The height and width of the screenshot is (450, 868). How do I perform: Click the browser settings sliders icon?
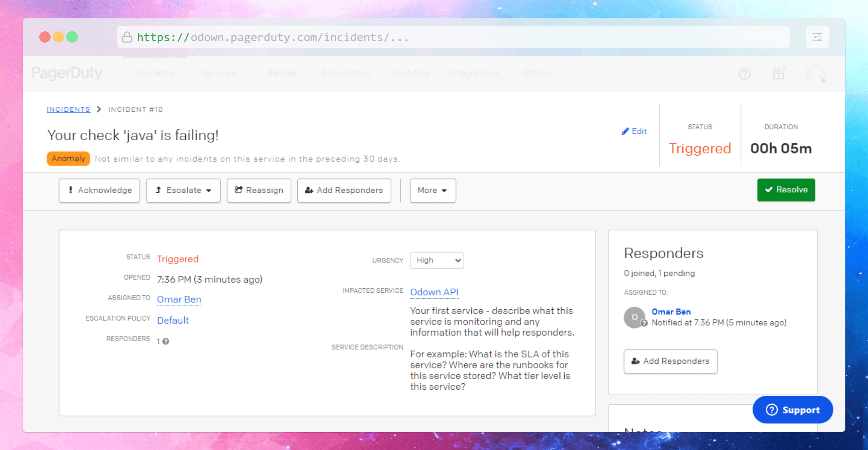pyautogui.click(x=817, y=37)
